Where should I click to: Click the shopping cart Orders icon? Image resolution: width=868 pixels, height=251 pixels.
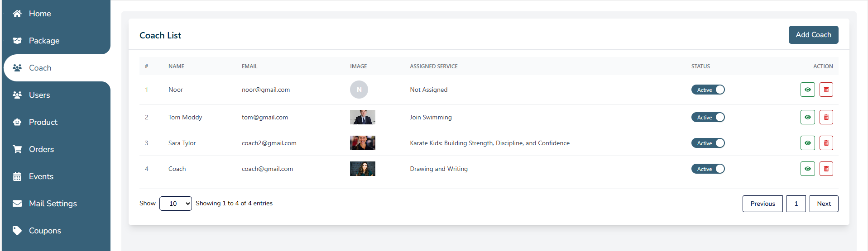click(17, 149)
